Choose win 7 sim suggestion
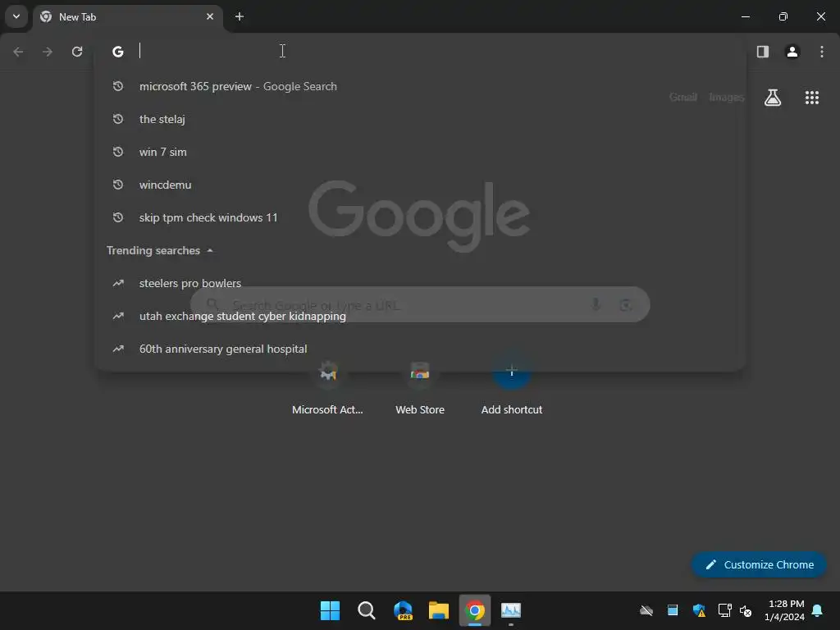Screen dimensions: 840x630 420,152
